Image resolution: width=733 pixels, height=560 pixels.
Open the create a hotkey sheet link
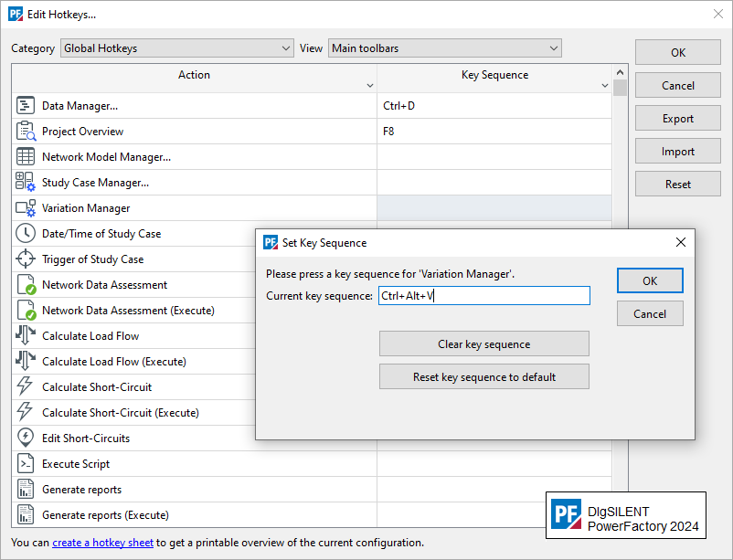tap(103, 543)
